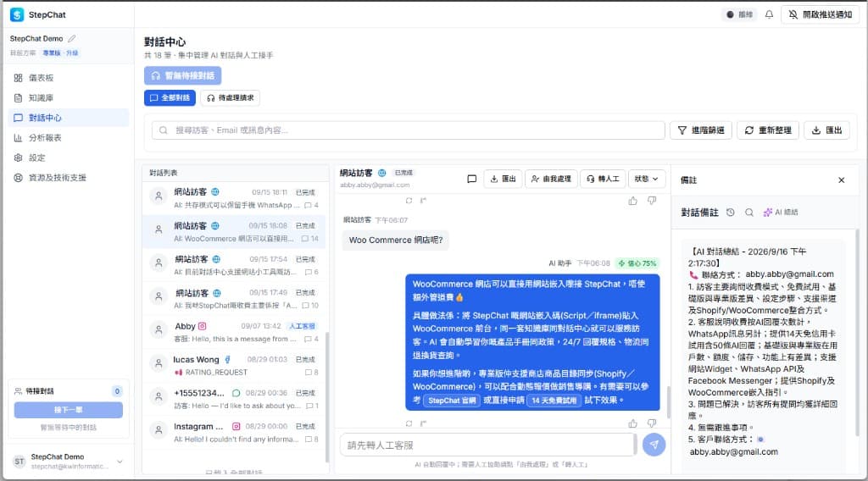Viewport: 868px width, 481px height.
Task: Thumbs up the WooCommerce AI reply
Action: (x=632, y=423)
